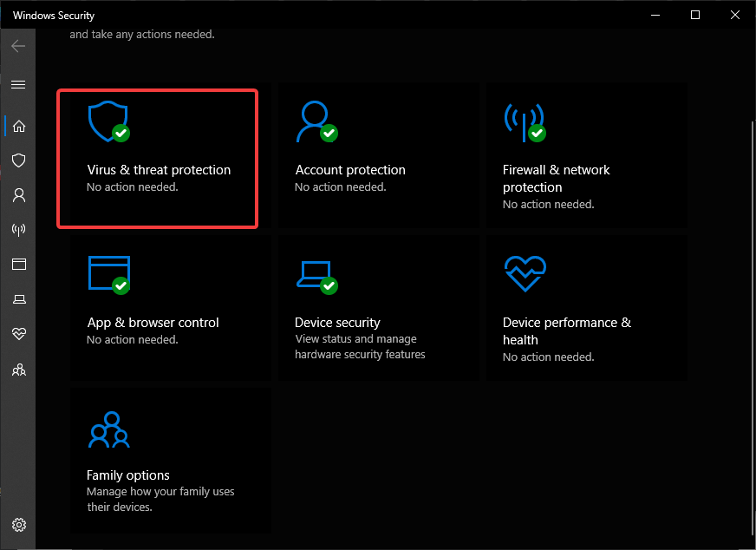Open Device performance & health heart icon

18,334
